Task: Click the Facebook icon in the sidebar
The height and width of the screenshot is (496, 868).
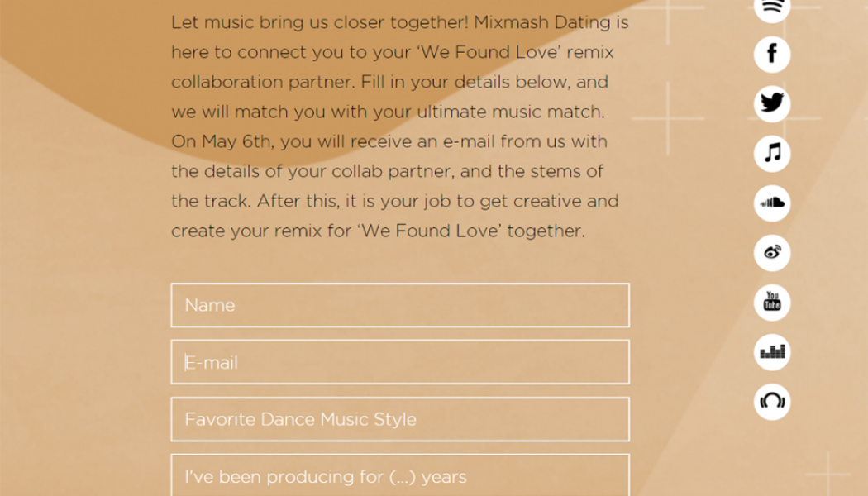Action: (771, 54)
